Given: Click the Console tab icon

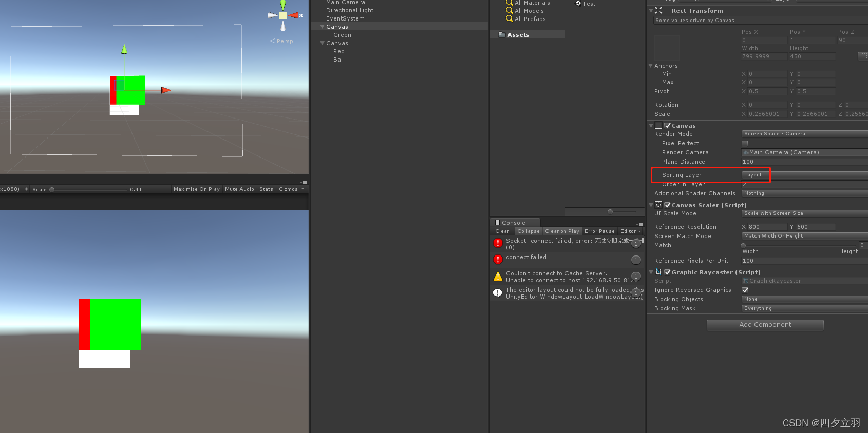Looking at the screenshot, I should 498,223.
